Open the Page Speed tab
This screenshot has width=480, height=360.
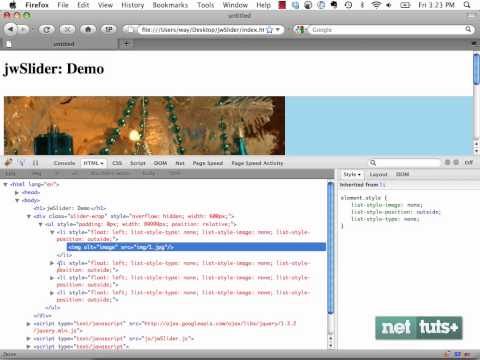coord(208,163)
